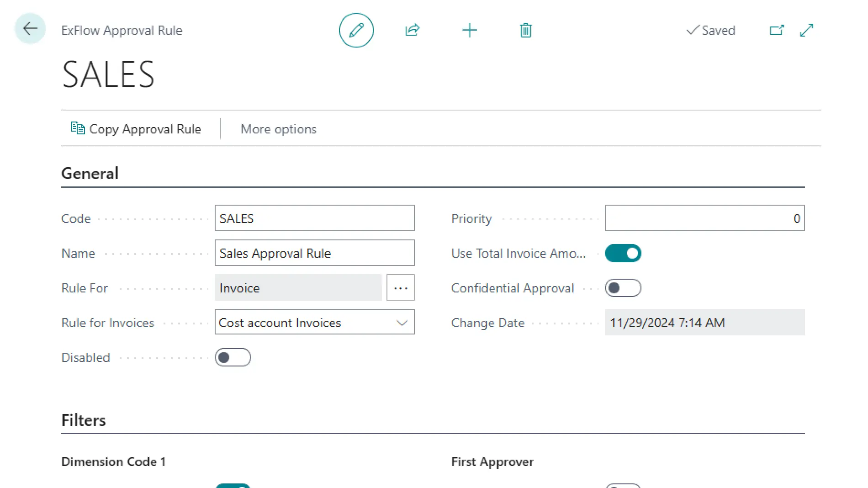The height and width of the screenshot is (488, 868).
Task: Open More options menu
Action: click(x=279, y=129)
